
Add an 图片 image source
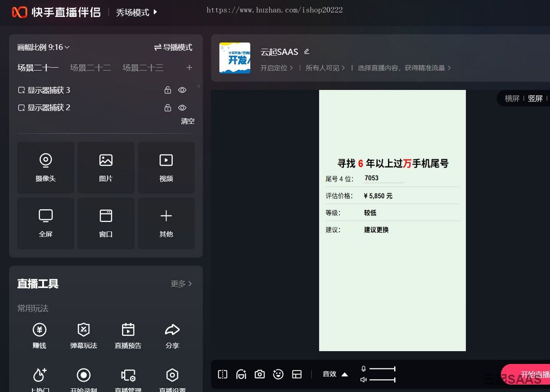tap(106, 167)
